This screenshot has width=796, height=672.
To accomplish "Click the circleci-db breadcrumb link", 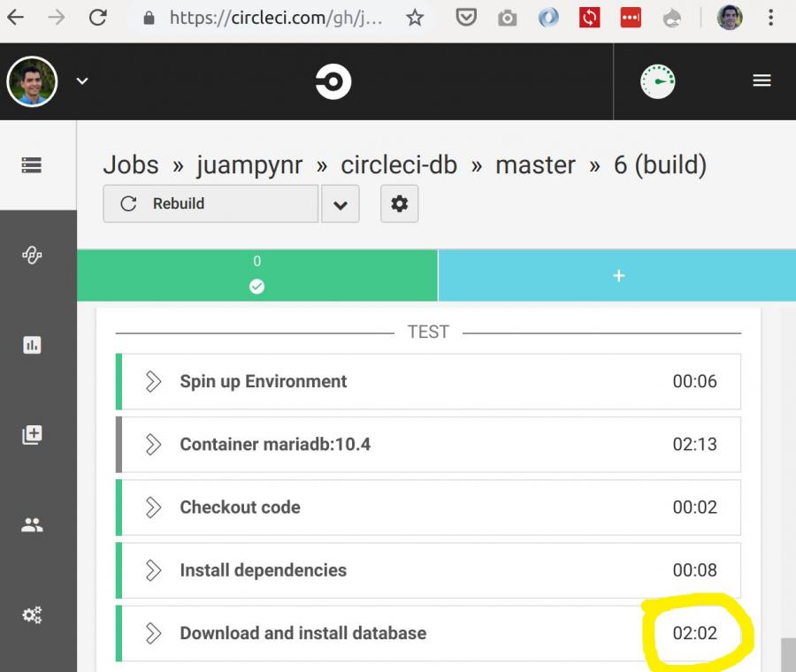I will click(x=399, y=165).
